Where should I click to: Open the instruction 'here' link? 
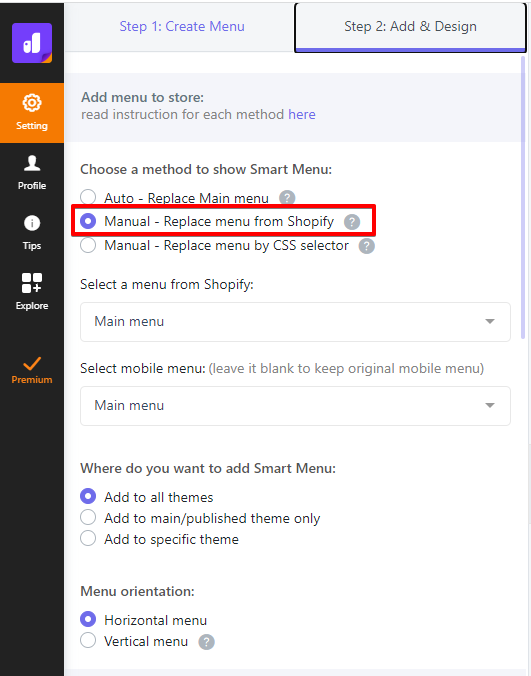pos(302,114)
